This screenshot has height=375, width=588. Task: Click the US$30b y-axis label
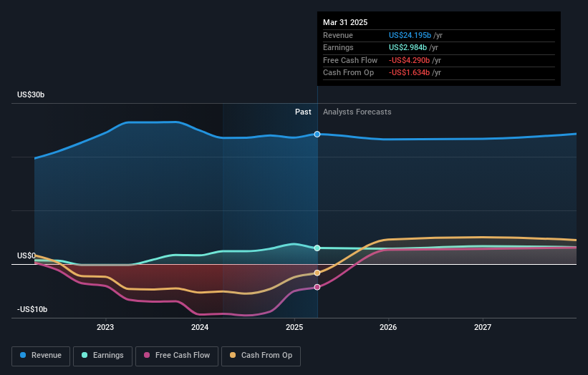pyautogui.click(x=31, y=94)
